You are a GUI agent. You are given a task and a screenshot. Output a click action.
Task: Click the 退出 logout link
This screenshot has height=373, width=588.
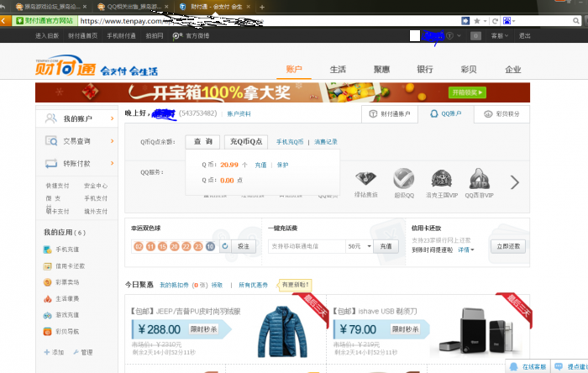(x=525, y=35)
